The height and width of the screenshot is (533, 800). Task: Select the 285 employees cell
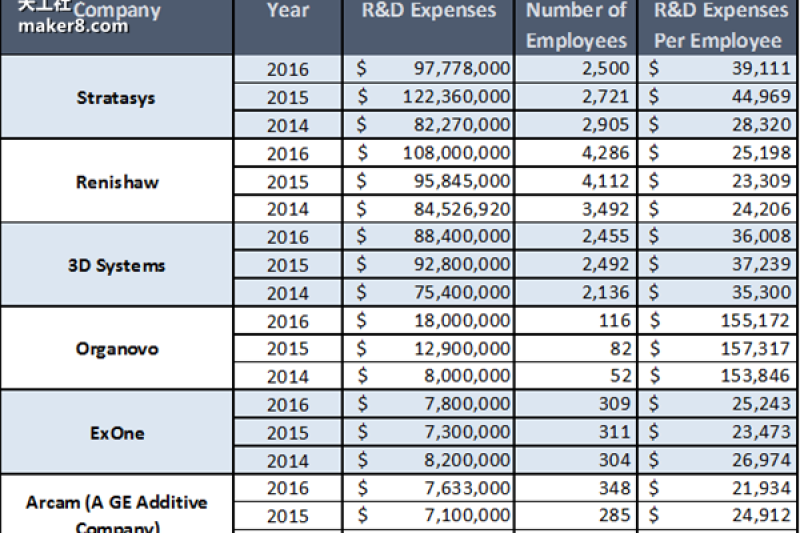pyautogui.click(x=576, y=516)
